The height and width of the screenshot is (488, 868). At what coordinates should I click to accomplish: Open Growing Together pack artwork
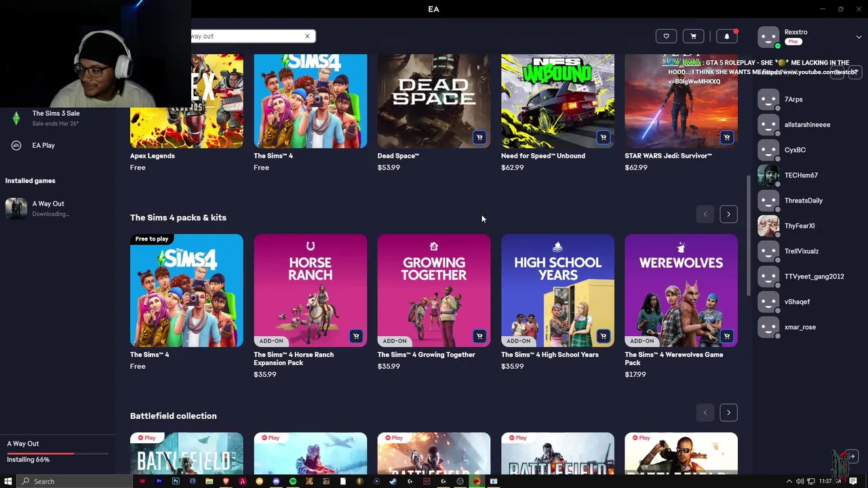click(434, 291)
